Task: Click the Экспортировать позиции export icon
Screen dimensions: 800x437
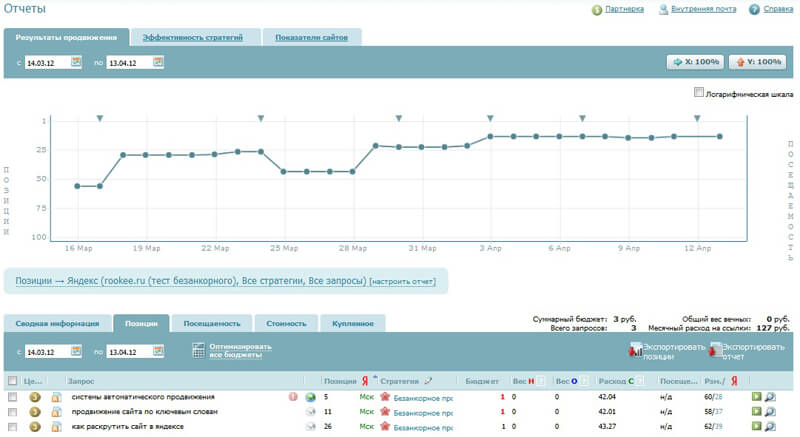Action: click(x=635, y=350)
